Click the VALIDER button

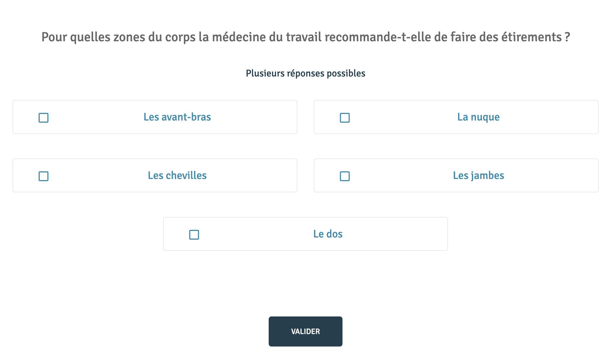[305, 331]
